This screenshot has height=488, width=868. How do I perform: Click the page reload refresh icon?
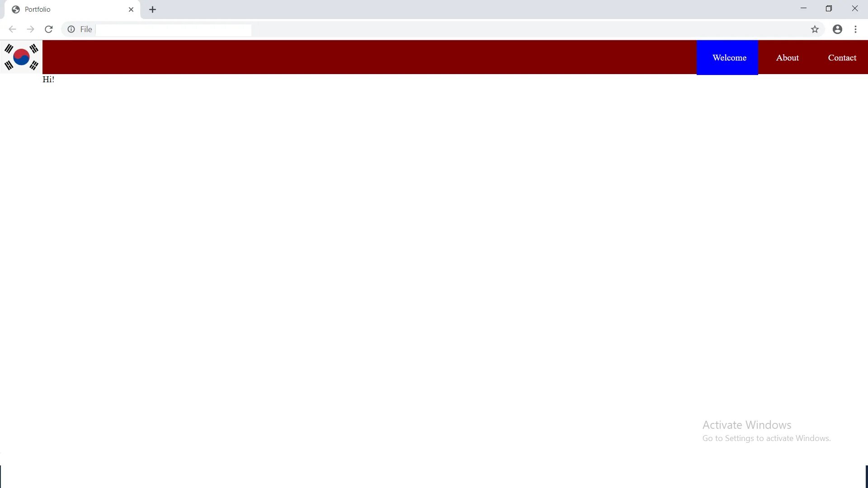[49, 29]
